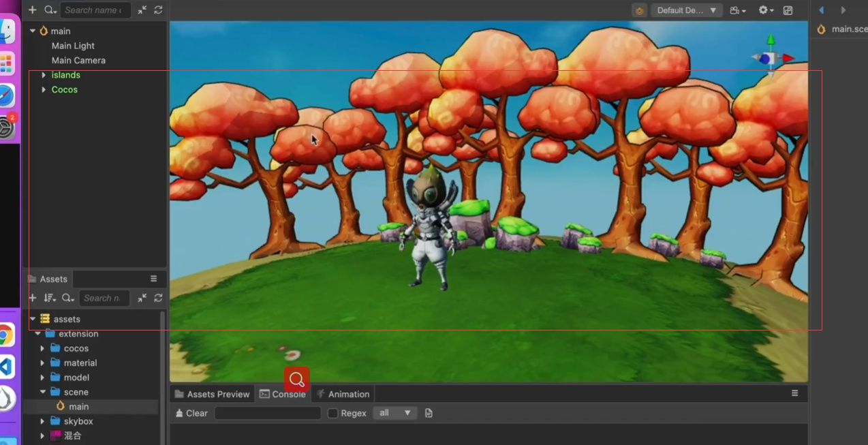Open the Default De... rendering dropdown
Screen dimensions: 868x445
[686, 10]
